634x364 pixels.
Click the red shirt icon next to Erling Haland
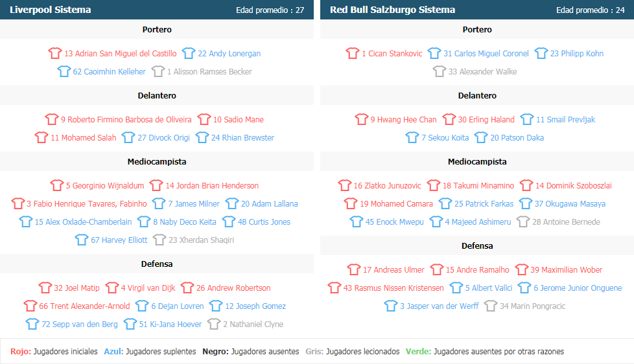(449, 119)
